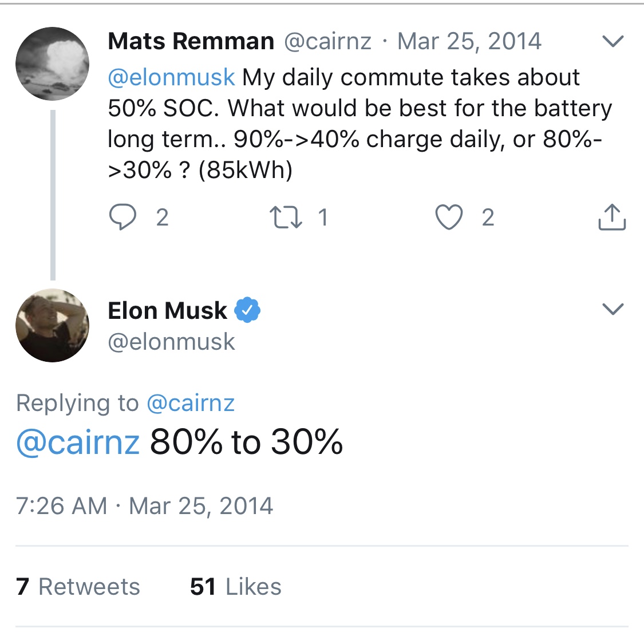644x644 pixels.
Task: Tap the Mar 25, 2014 date on Mats's tweet
Action: tap(469, 41)
